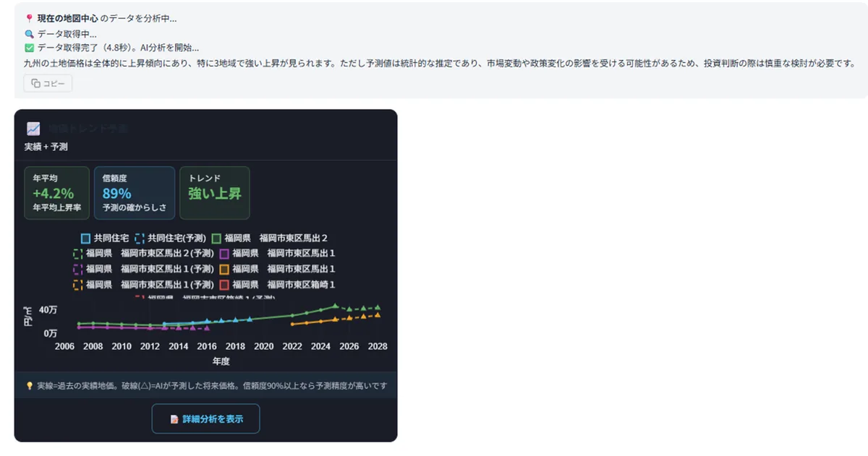Select the 信頼度 89% stat card
Image resolution: width=868 pixels, height=456 pixels.
pyautogui.click(x=135, y=193)
